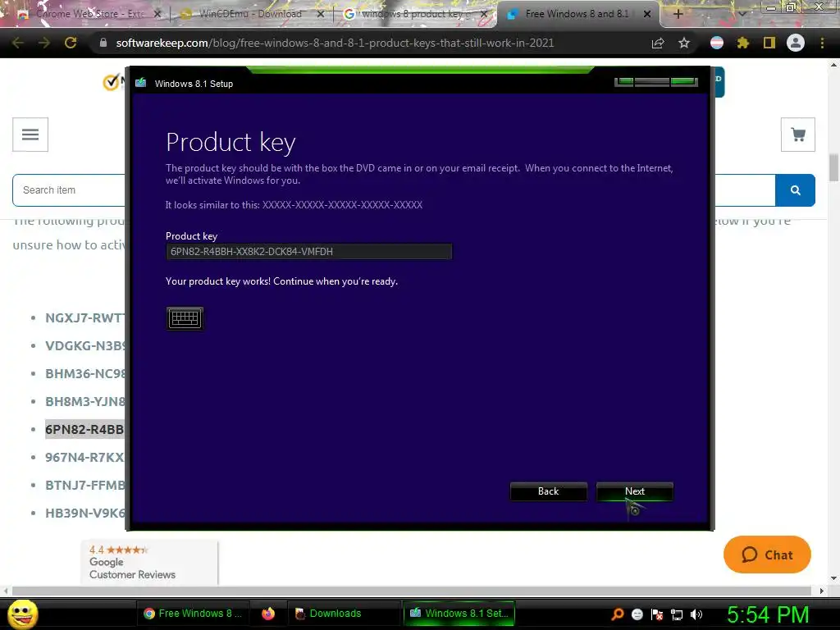Click the BHM36-NC9 product key text

(x=84, y=373)
